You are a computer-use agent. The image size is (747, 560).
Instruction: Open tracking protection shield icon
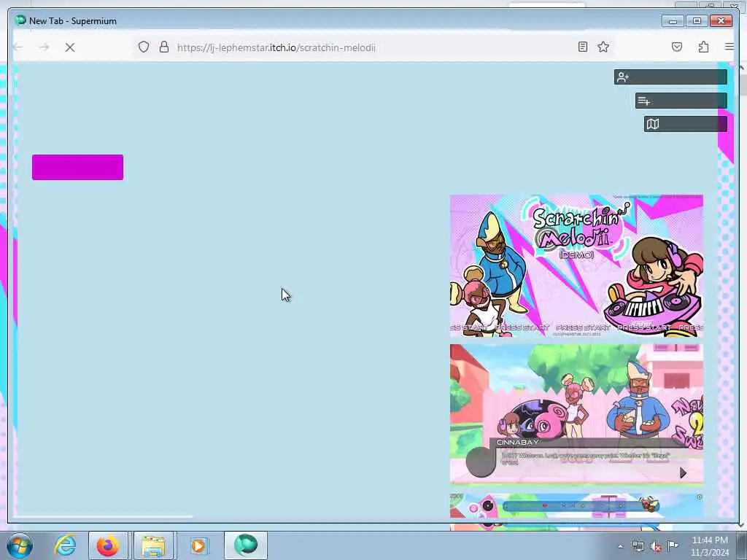[144, 47]
